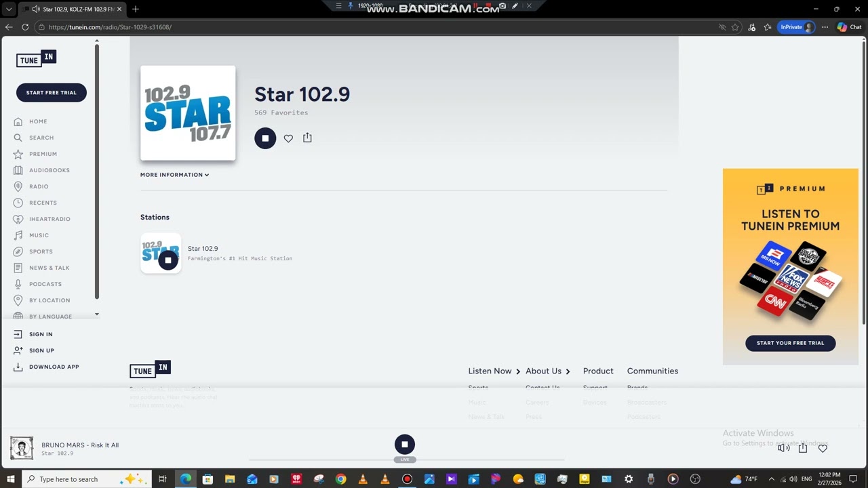868x488 pixels.
Task: Click the sidebar scroll down arrow
Action: pyautogui.click(x=96, y=314)
